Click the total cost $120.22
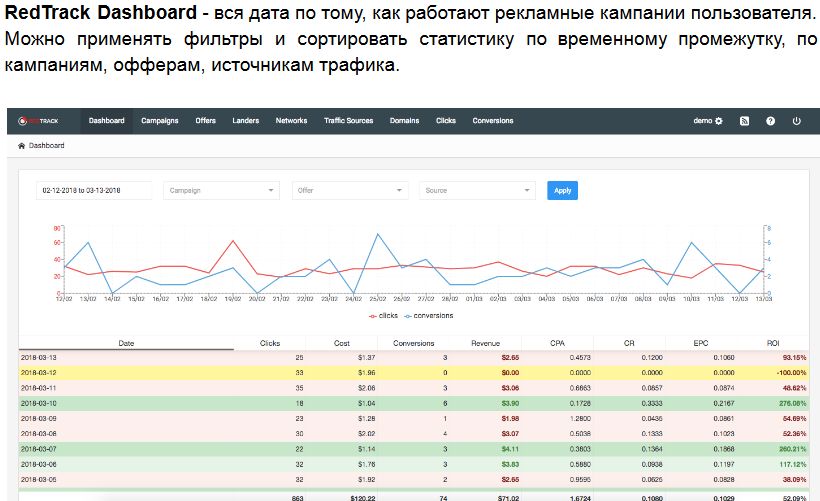Screen dimensions: 820x501 (x=363, y=498)
